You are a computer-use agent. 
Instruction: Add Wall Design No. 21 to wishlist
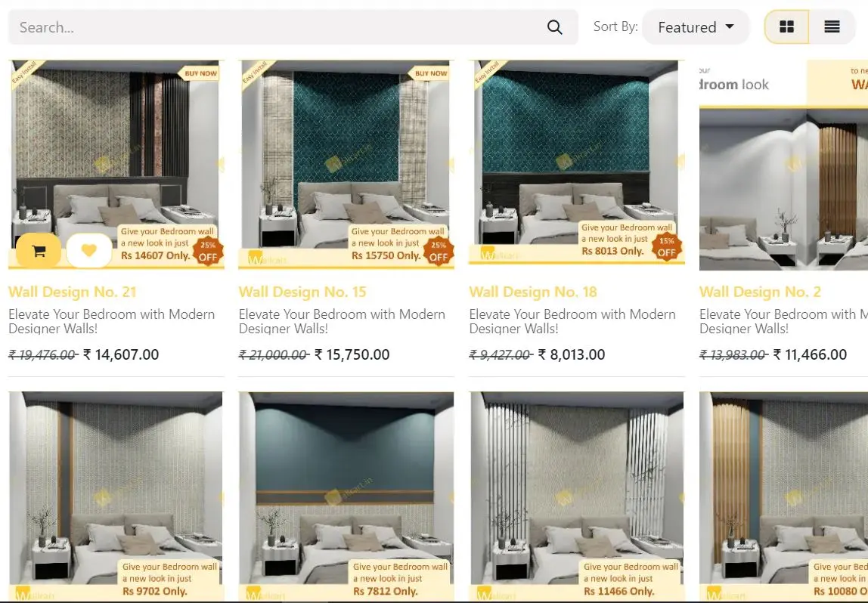pos(88,251)
